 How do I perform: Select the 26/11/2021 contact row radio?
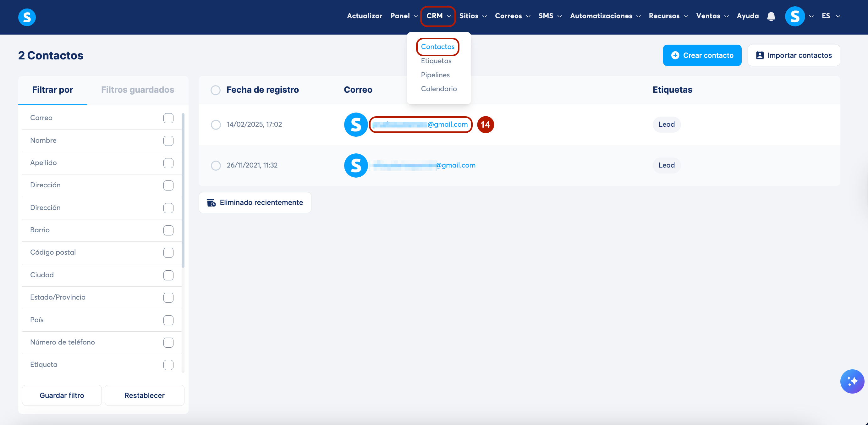[216, 165]
